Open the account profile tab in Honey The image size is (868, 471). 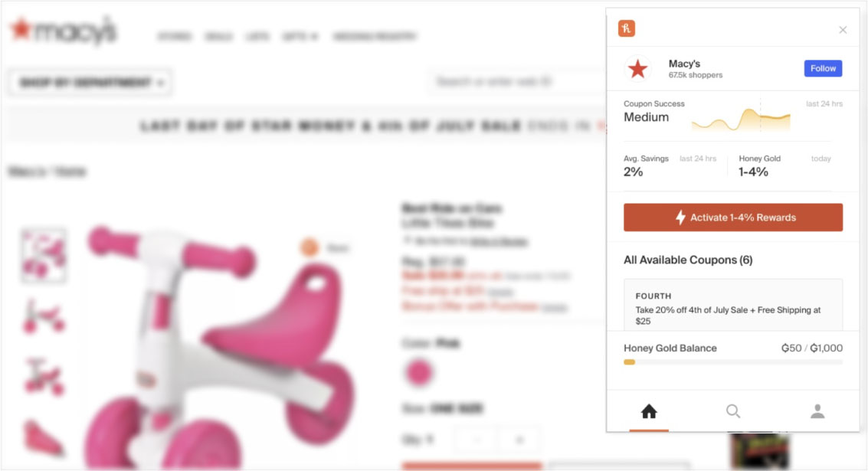pyautogui.click(x=817, y=411)
